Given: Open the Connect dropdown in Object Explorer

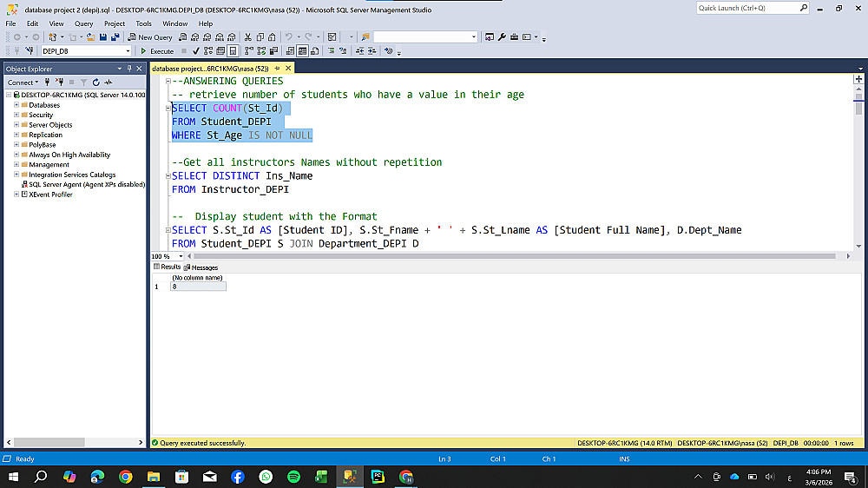Looking at the screenshot, I should (x=23, y=82).
